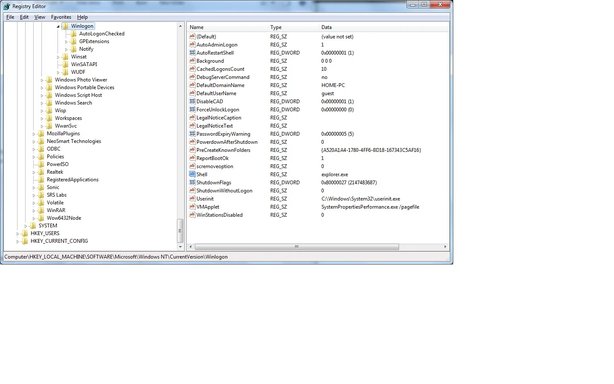Screen dimensions: 614x384
Task: Click the DWORD icon beside PasswordExpiryWarning
Action: (192, 134)
